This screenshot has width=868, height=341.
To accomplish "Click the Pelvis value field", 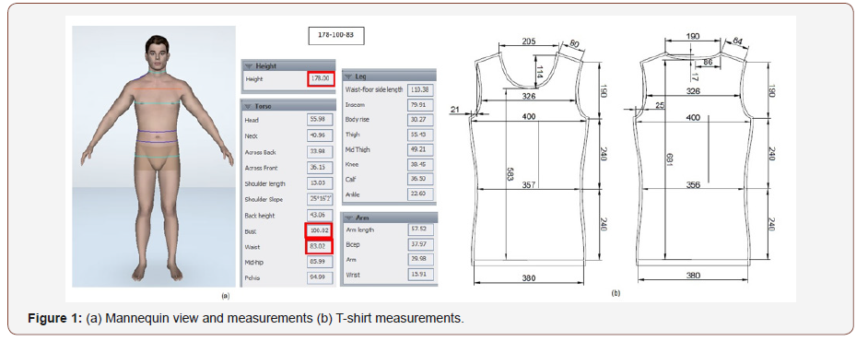I will (x=320, y=278).
